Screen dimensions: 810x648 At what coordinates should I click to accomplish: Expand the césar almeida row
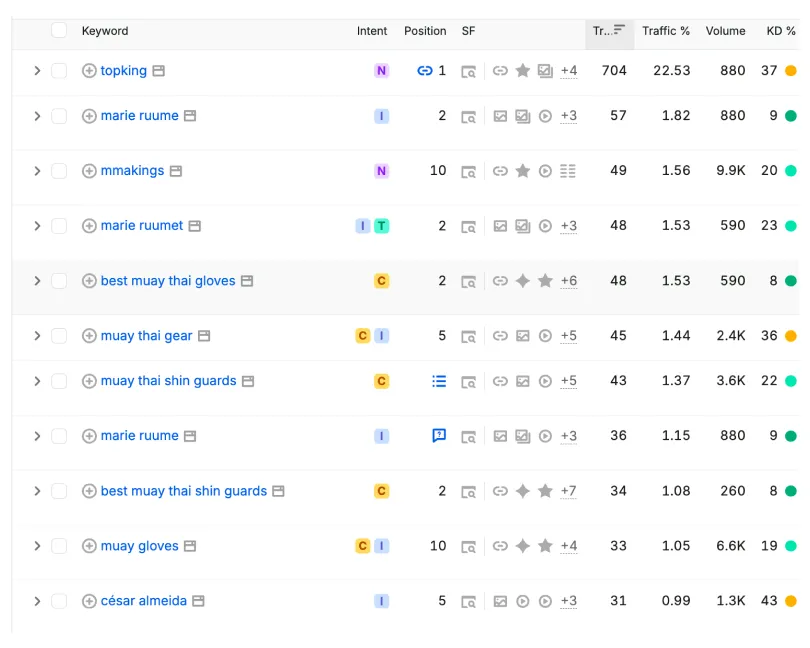(37, 601)
